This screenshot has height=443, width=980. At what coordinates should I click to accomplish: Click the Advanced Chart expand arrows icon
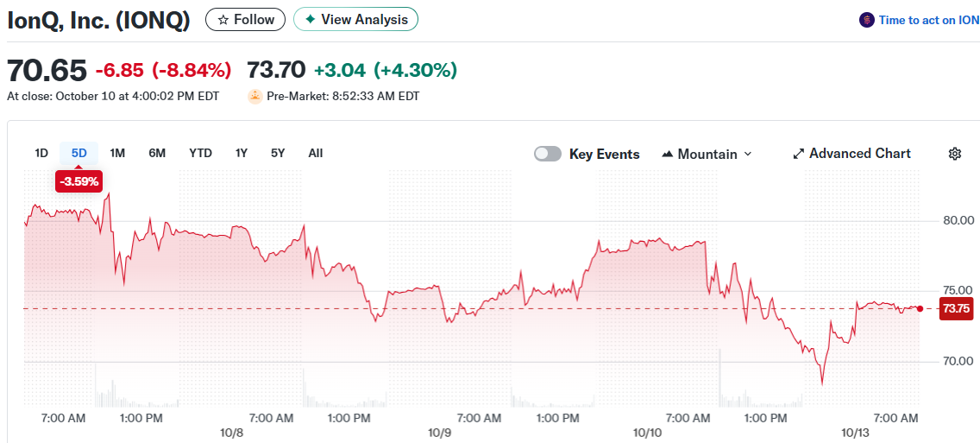pos(799,154)
